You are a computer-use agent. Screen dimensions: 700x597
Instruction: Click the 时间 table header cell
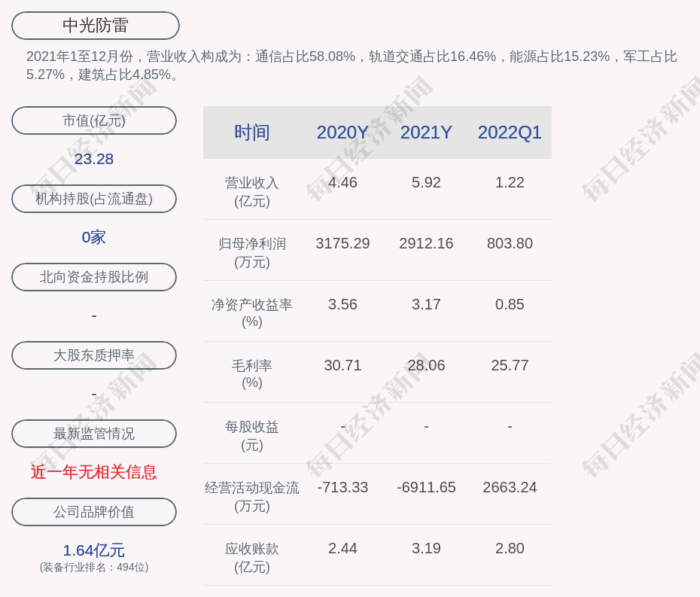tap(252, 132)
